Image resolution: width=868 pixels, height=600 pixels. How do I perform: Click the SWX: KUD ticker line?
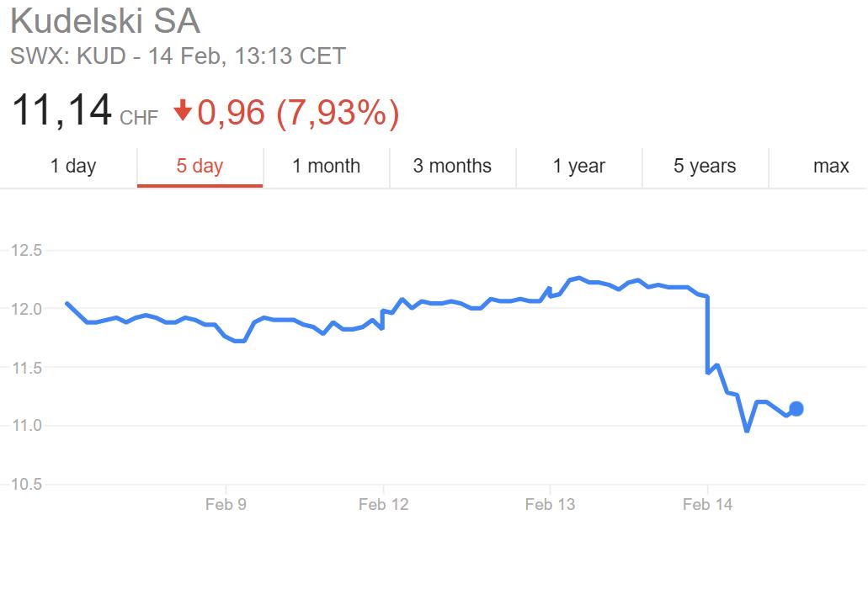(178, 56)
